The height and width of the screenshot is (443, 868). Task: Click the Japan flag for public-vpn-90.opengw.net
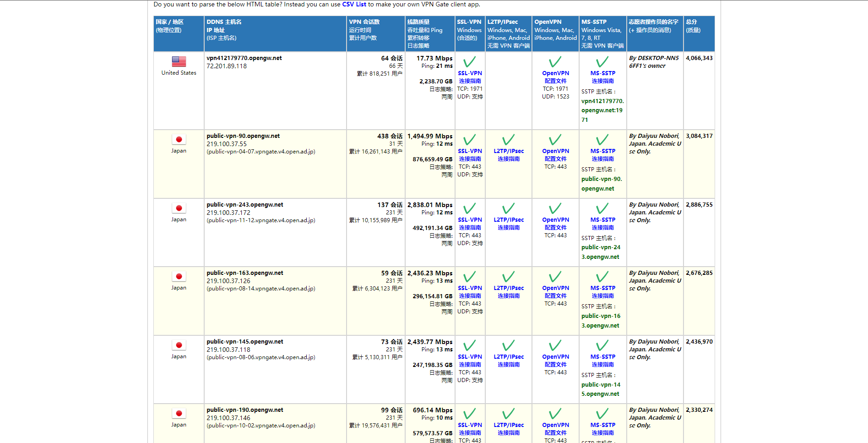coord(179,139)
